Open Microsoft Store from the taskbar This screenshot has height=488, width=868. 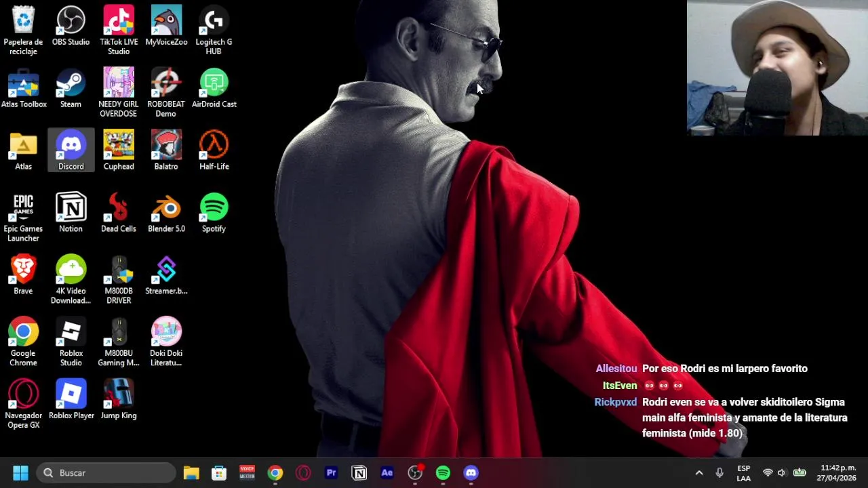[219, 472]
